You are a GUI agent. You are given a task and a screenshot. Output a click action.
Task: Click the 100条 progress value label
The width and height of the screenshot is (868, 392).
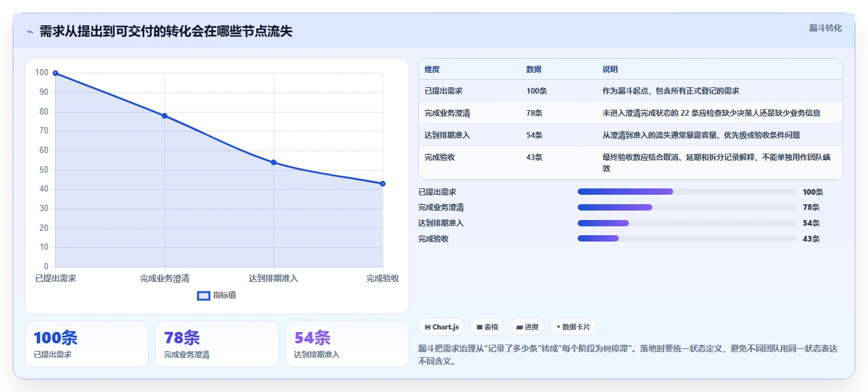coord(813,192)
